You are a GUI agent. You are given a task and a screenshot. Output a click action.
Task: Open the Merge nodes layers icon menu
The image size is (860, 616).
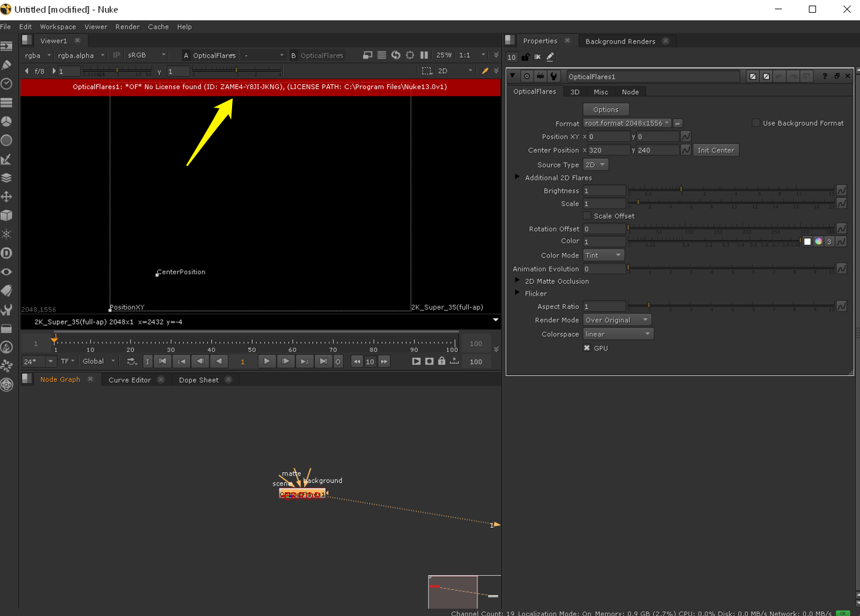tap(7, 178)
